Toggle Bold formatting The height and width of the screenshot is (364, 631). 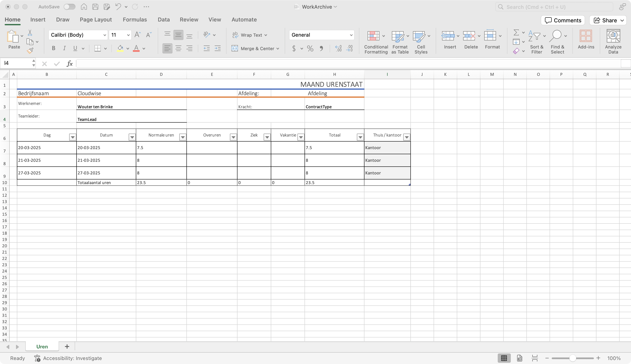click(53, 48)
